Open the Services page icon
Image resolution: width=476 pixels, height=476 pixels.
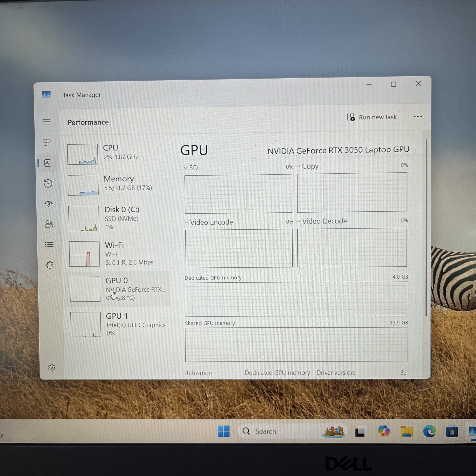[x=50, y=265]
